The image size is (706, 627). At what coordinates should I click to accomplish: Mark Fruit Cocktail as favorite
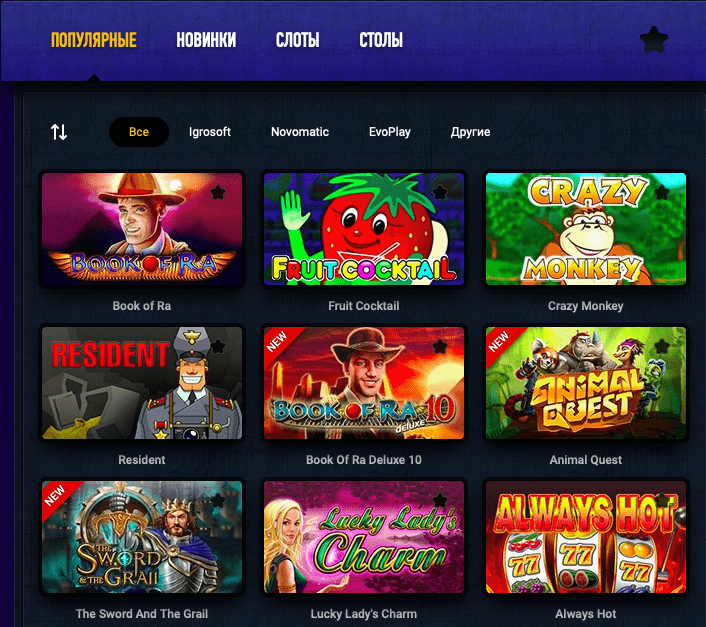pos(440,193)
